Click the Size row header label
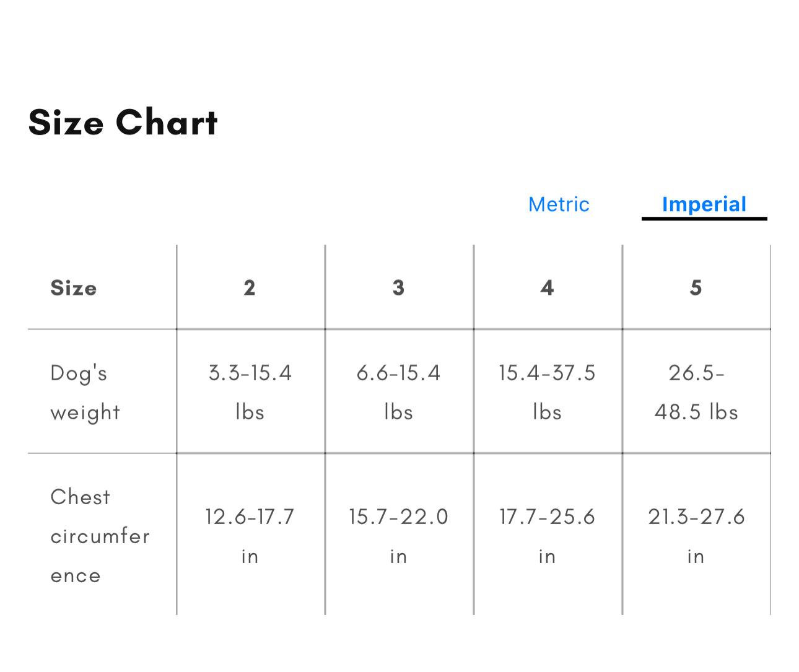 pos(74,288)
